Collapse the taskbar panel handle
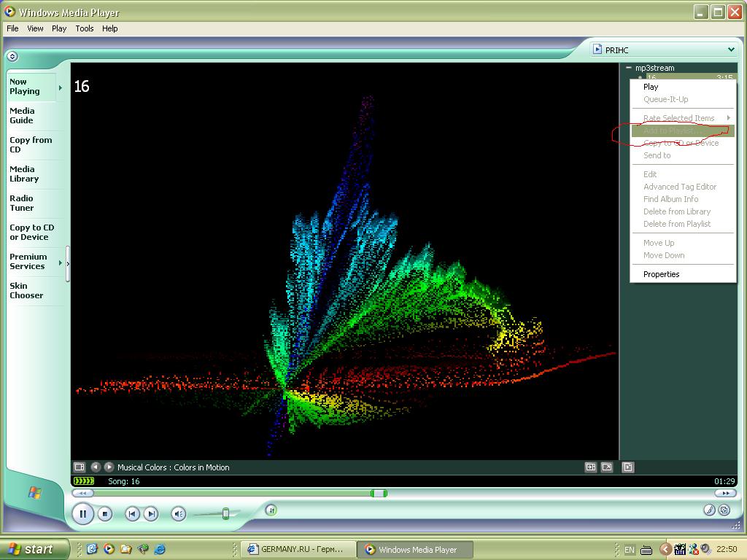Image resolution: width=747 pixels, height=560 pixels. (x=68, y=264)
